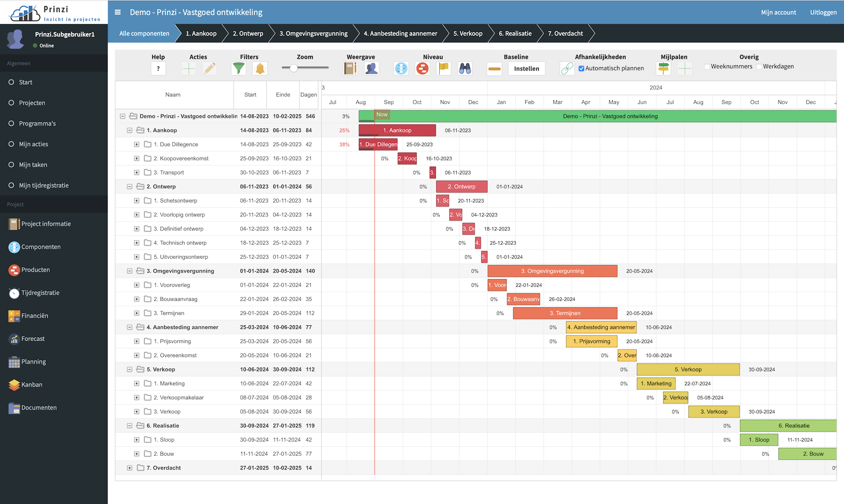
Task: Click the yellow flag level icon
Action: (444, 68)
